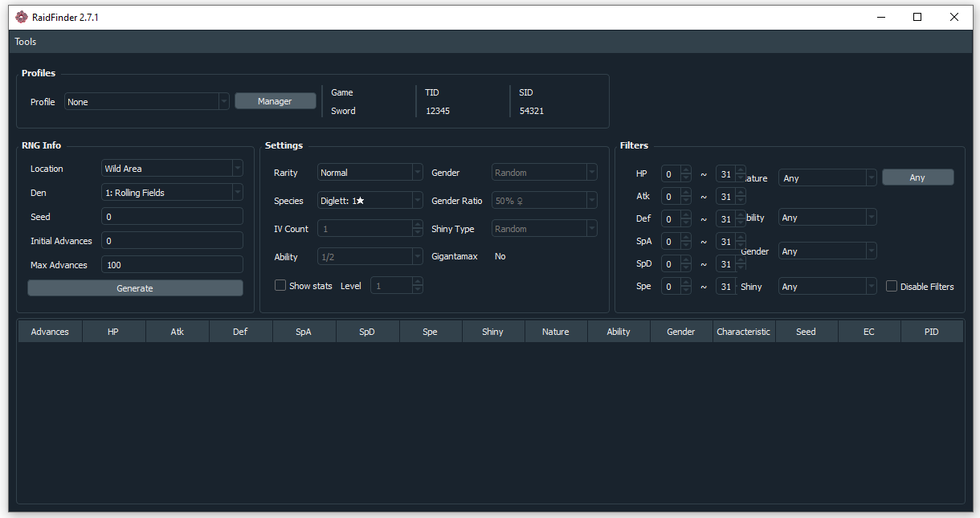980x518 pixels.
Task: Click the RaidFinder app icon in title bar
Action: point(22,17)
